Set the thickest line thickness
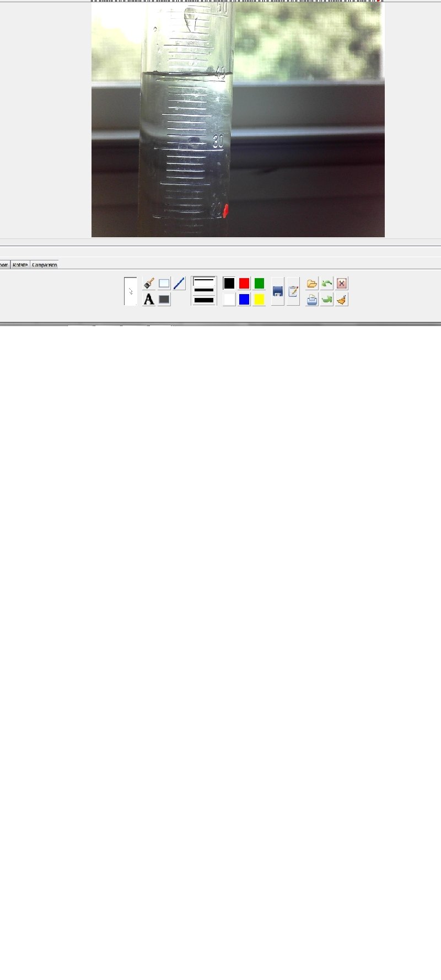441x980 pixels. pos(204,300)
